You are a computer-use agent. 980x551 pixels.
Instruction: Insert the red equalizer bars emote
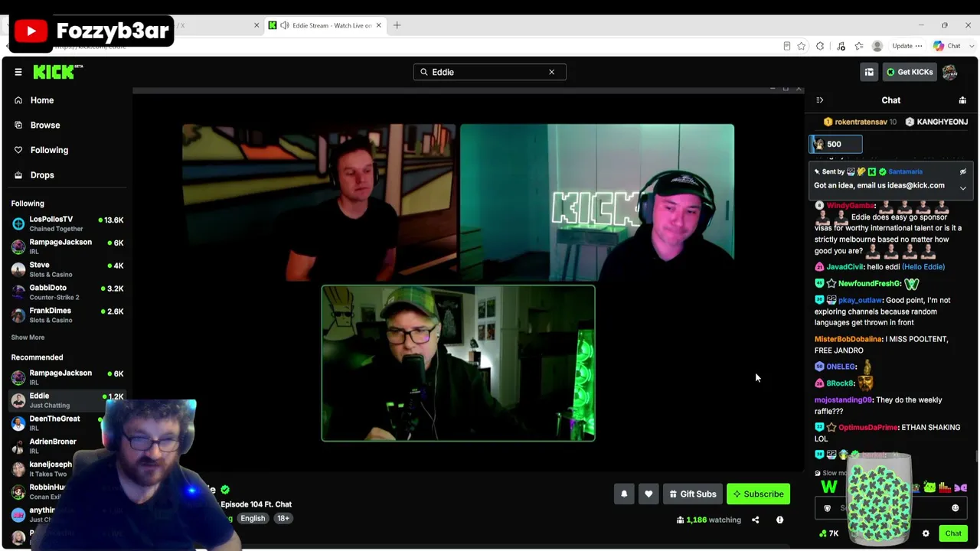coord(945,487)
